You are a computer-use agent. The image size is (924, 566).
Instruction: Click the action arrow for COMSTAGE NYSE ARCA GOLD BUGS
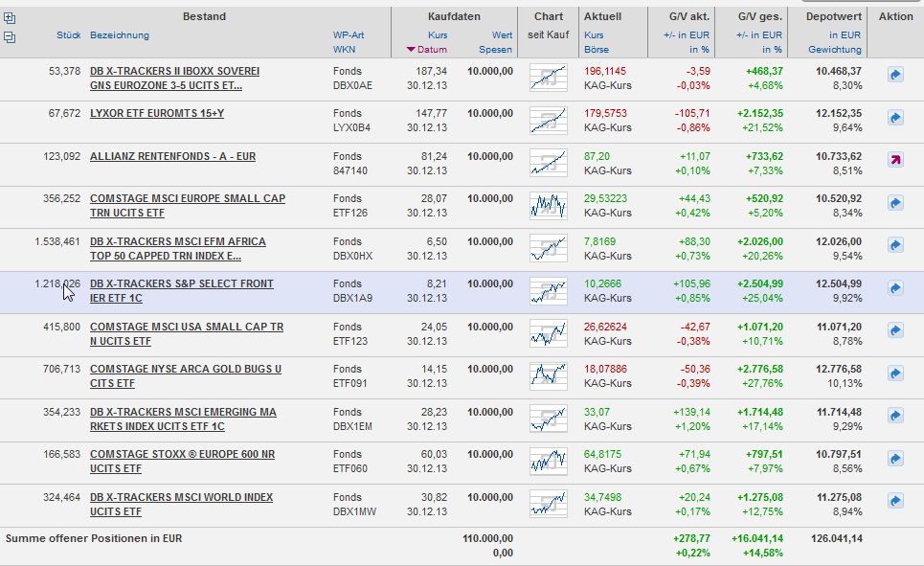click(x=895, y=374)
